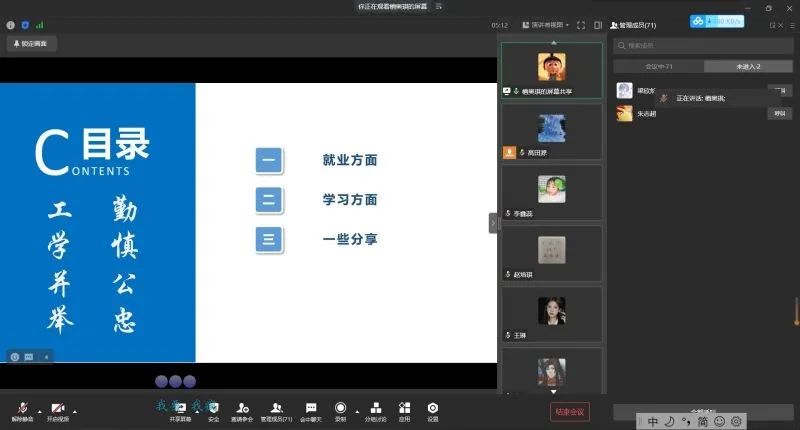Image resolution: width=800 pixels, height=430 pixels.
Task: Toggle the side panel layout icon
Action: (x=597, y=25)
